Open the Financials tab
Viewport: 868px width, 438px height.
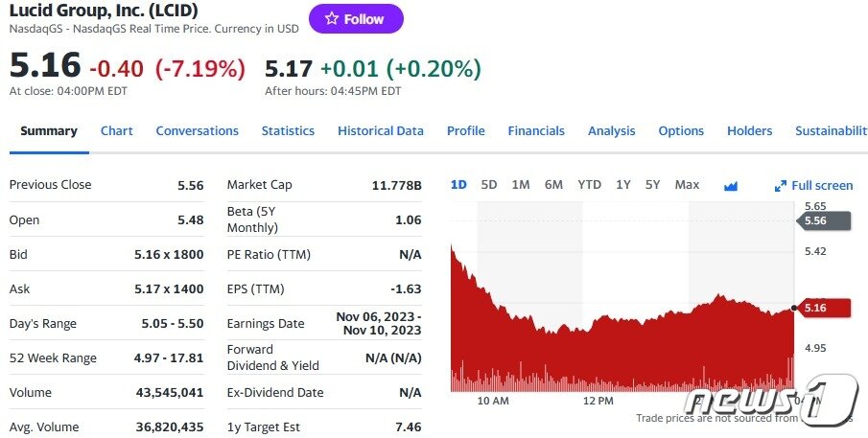click(x=536, y=131)
